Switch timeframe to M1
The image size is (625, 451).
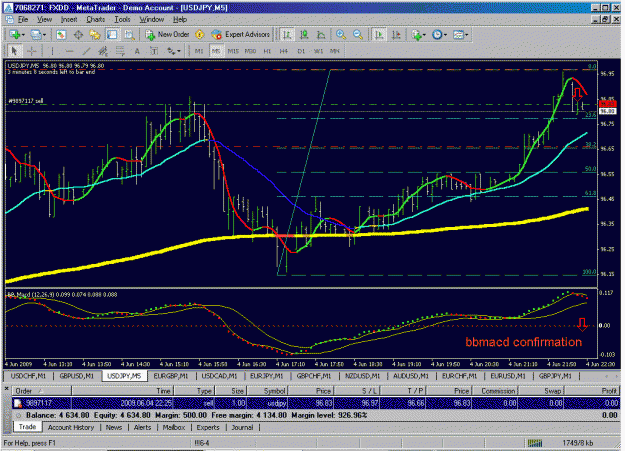(199, 51)
